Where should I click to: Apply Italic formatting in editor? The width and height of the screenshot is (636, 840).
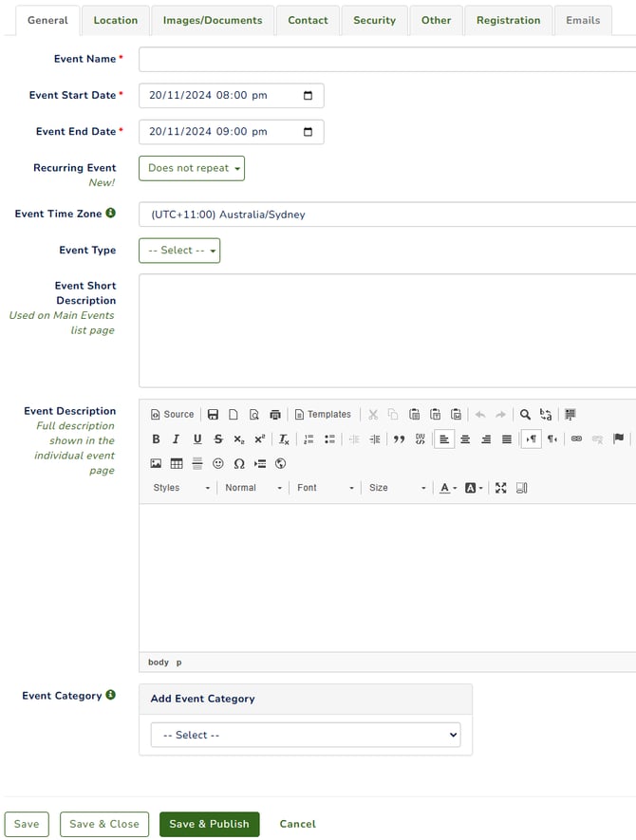pyautogui.click(x=176, y=439)
